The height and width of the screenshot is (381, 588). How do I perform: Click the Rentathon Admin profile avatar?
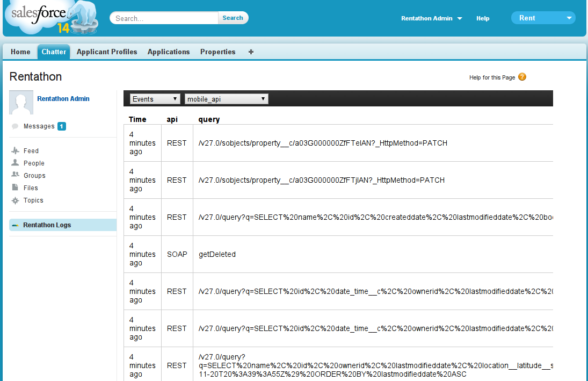(21, 102)
